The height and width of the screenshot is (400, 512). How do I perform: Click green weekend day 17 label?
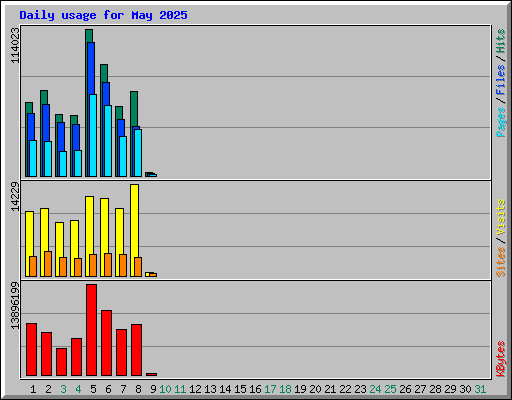[x=270, y=389]
